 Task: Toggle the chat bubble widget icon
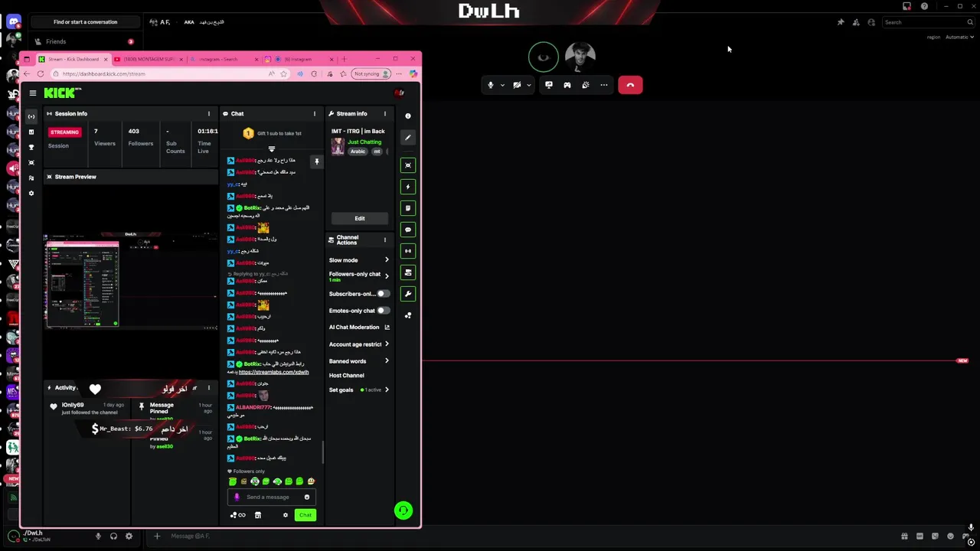pyautogui.click(x=408, y=230)
